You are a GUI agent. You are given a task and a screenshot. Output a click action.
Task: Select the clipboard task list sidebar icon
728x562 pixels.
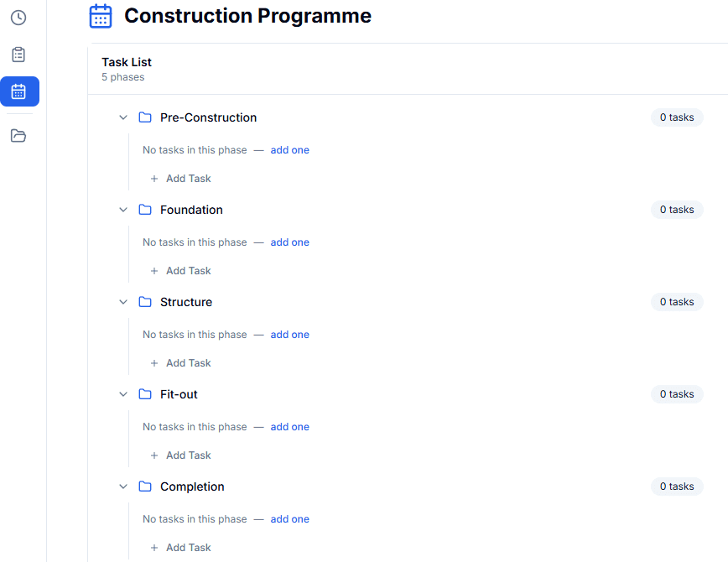click(x=18, y=54)
